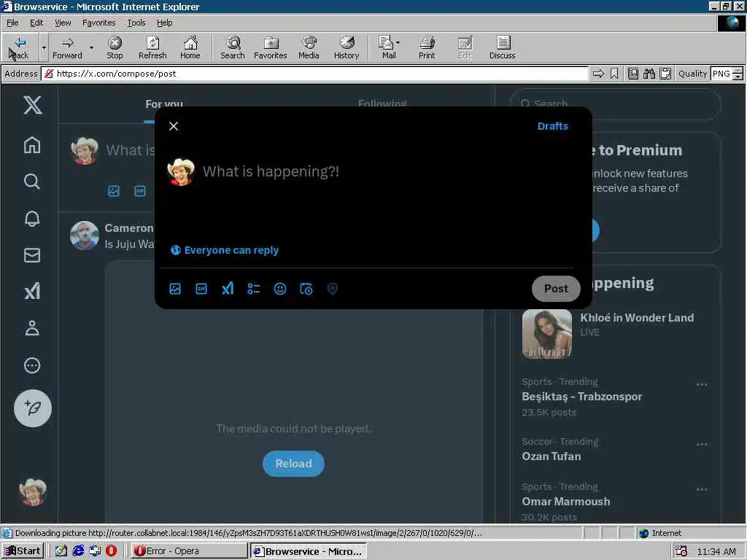Image resolution: width=747 pixels, height=560 pixels.
Task: Click Reload for the failed media
Action: (x=293, y=463)
